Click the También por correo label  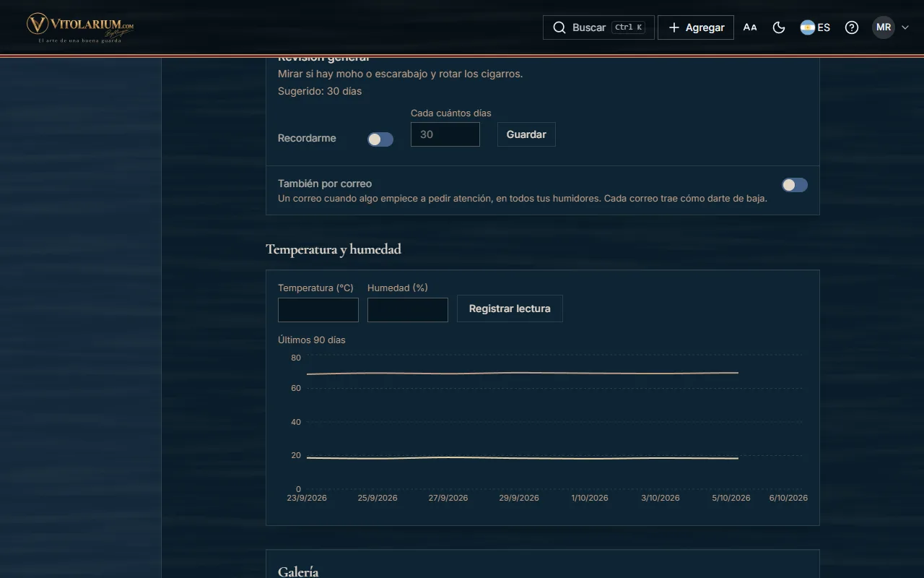(x=325, y=184)
